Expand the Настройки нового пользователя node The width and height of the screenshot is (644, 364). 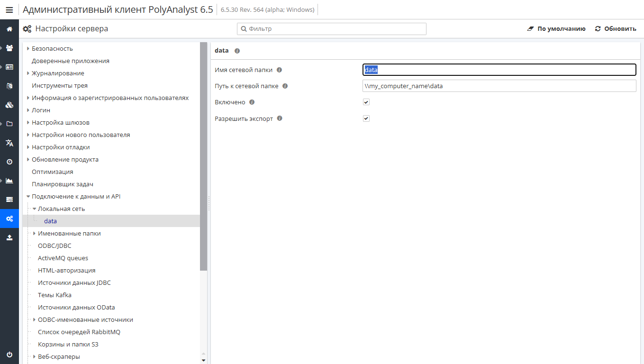(28, 135)
